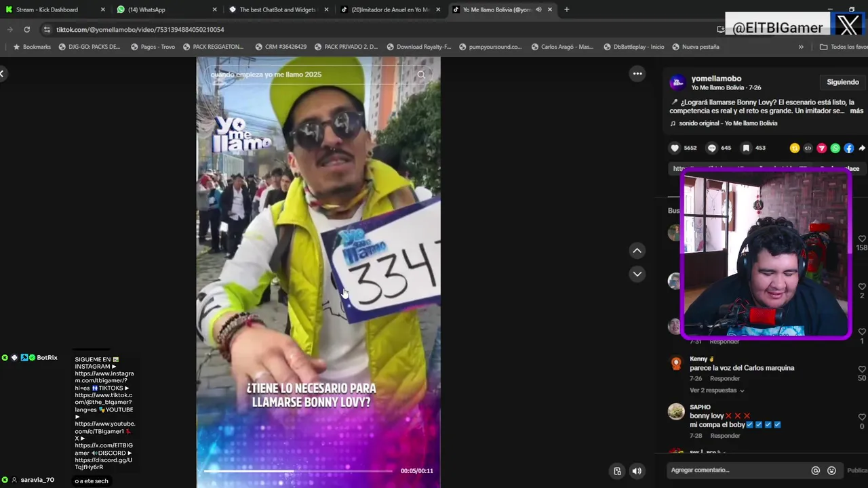Viewport: 868px width, 488px height.
Task: Open the Download Royalty-F bookmark
Action: pos(419,47)
